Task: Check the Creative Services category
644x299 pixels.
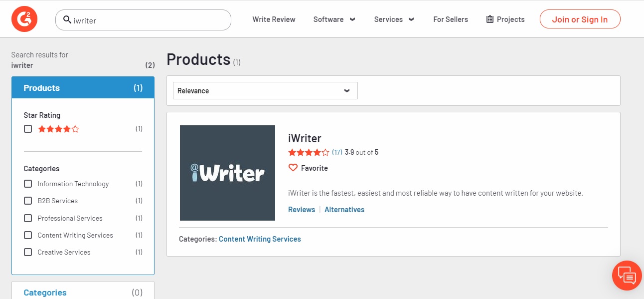Action: coord(28,252)
